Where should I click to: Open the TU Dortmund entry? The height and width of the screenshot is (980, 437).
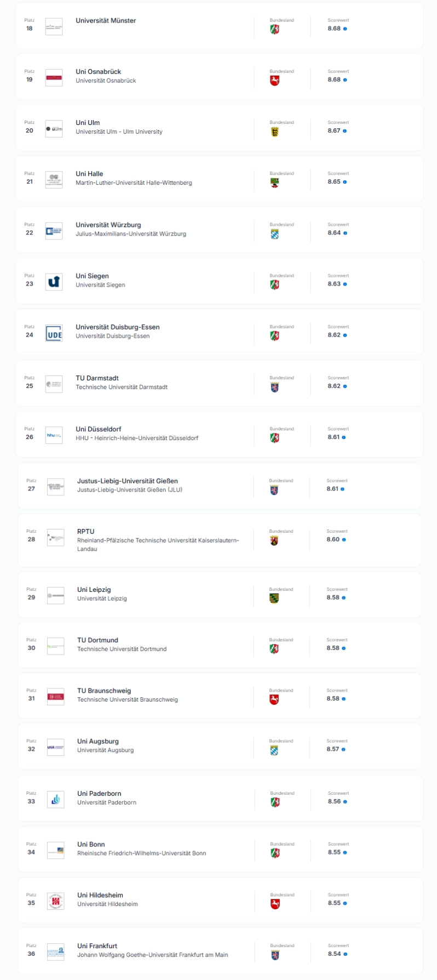click(220, 645)
